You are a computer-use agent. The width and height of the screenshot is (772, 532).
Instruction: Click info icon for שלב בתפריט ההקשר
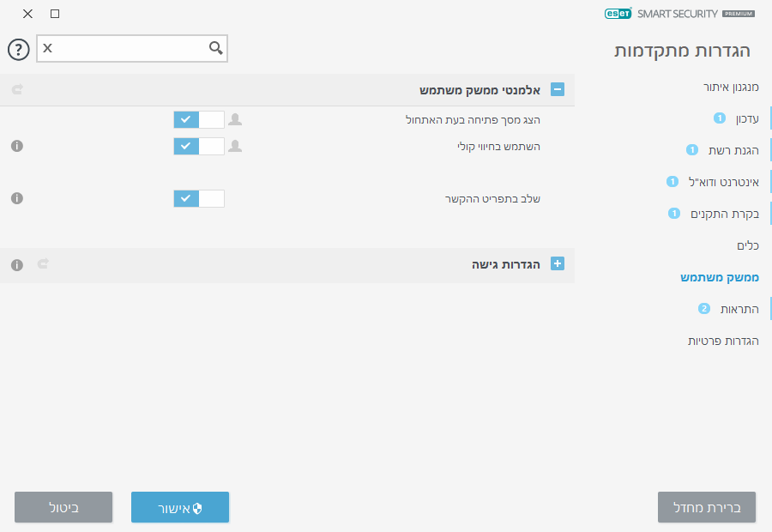click(17, 198)
